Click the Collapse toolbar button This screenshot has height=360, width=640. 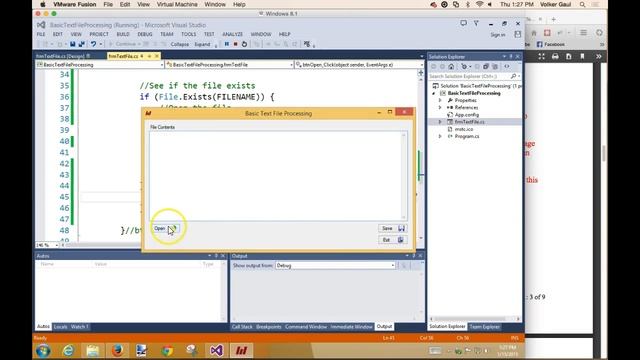click(x=180, y=44)
